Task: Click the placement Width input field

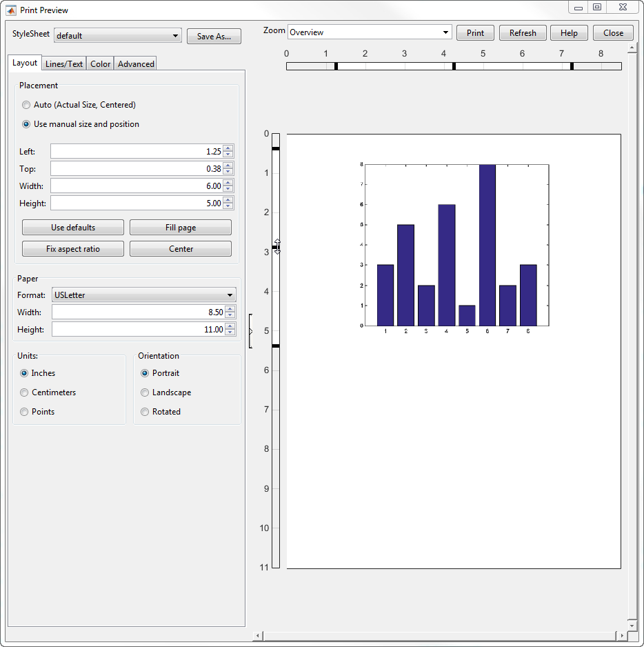Action: [x=137, y=186]
